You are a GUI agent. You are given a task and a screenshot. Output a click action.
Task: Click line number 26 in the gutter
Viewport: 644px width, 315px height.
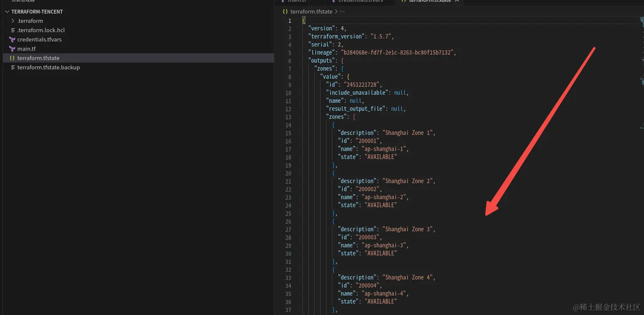[x=288, y=222]
